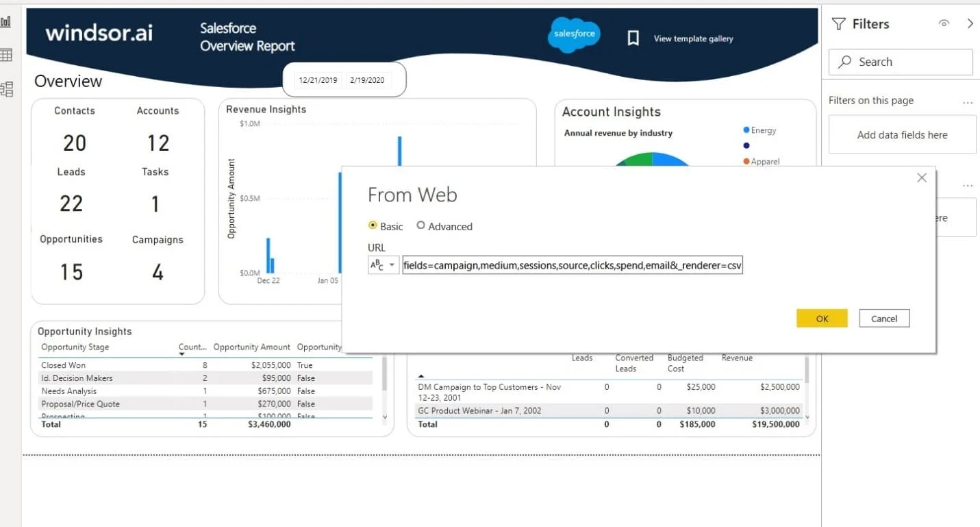
Task: Click the Campaigns count 4
Action: point(158,272)
